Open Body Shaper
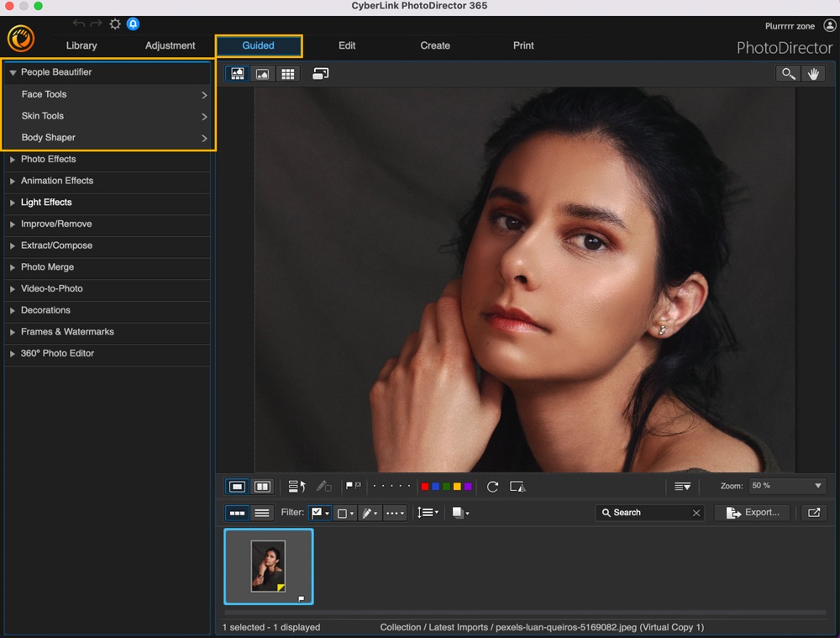 108,138
